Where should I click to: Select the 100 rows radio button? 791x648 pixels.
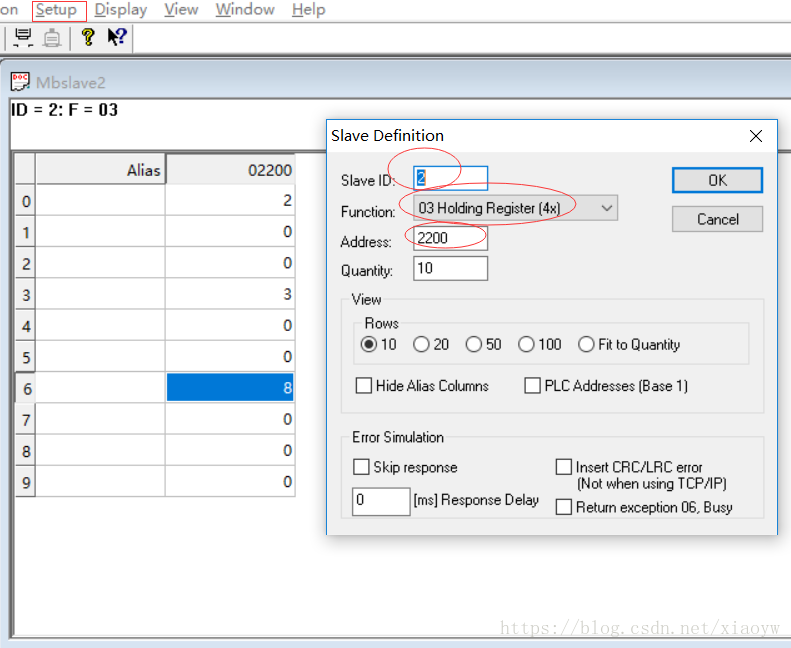tap(526, 344)
